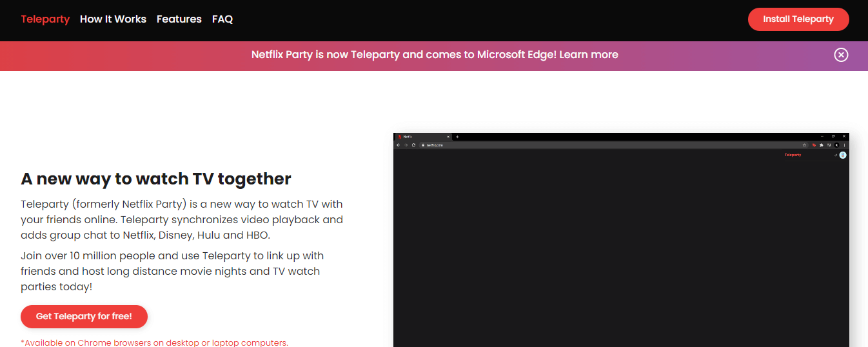This screenshot has width=868, height=347.
Task: Click the bookmark star in the demo browser
Action: pyautogui.click(x=804, y=145)
